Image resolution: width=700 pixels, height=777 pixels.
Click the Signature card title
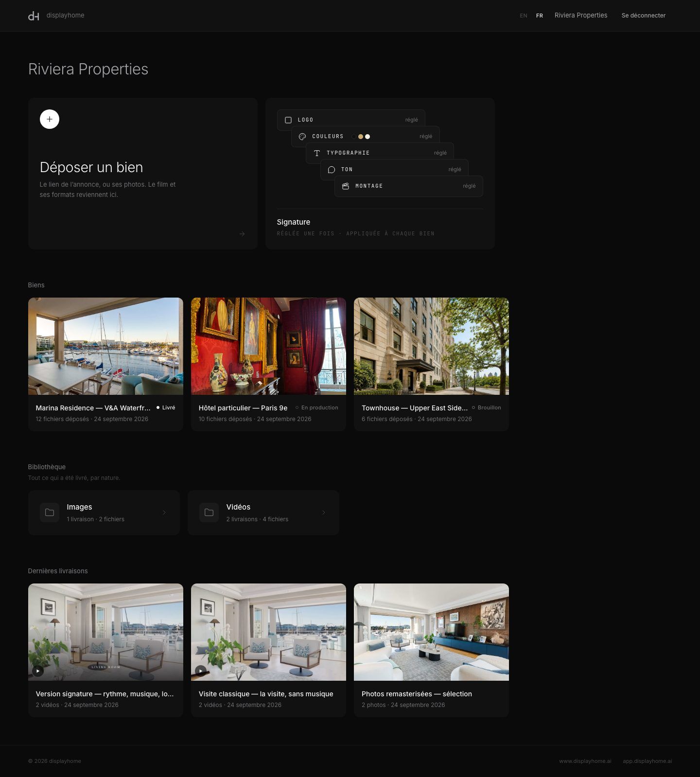[x=294, y=222]
